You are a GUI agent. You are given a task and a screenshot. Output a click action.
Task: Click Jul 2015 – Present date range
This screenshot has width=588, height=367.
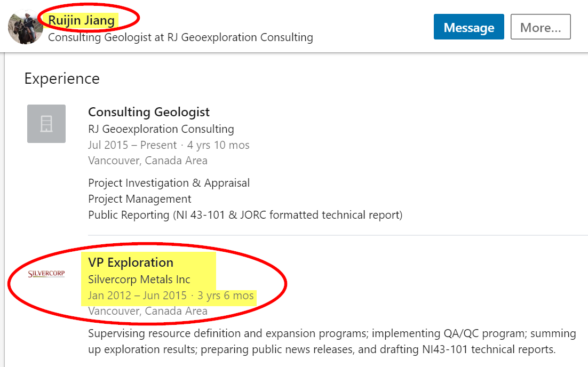click(132, 145)
